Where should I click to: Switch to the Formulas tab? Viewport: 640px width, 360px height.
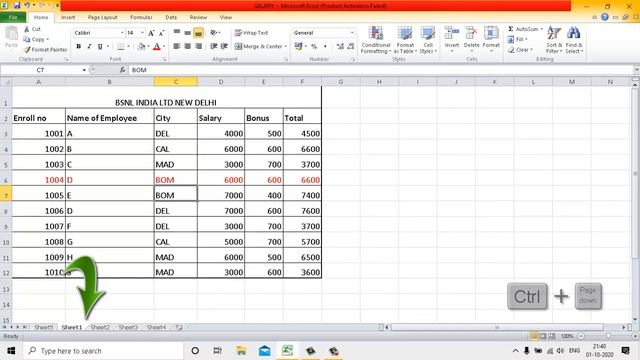[x=141, y=17]
